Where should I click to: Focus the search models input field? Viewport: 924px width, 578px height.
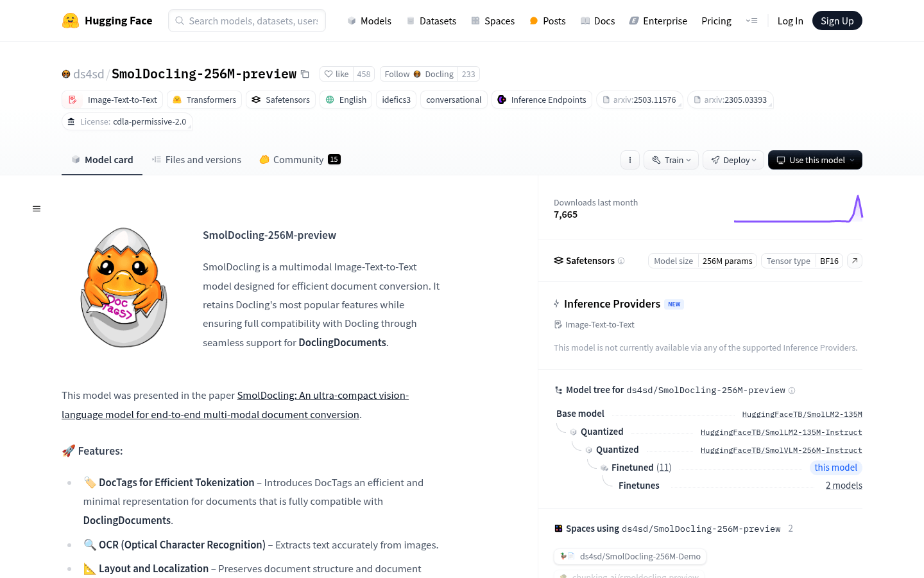(x=247, y=21)
